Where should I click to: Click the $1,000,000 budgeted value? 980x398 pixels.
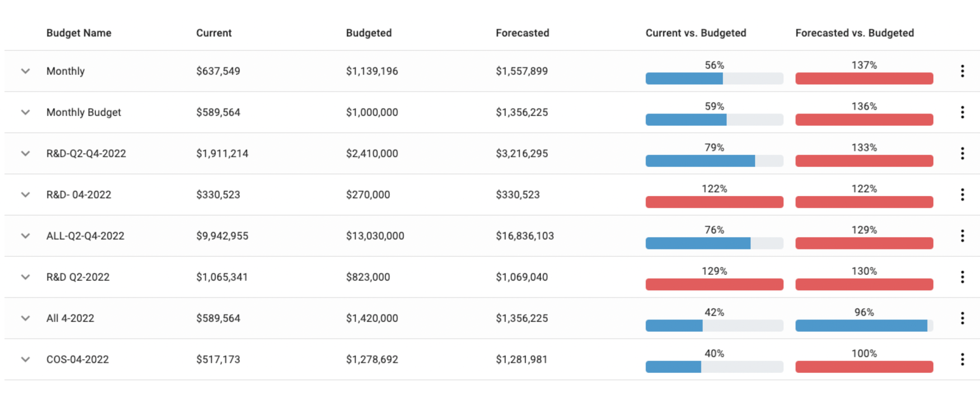pos(372,112)
